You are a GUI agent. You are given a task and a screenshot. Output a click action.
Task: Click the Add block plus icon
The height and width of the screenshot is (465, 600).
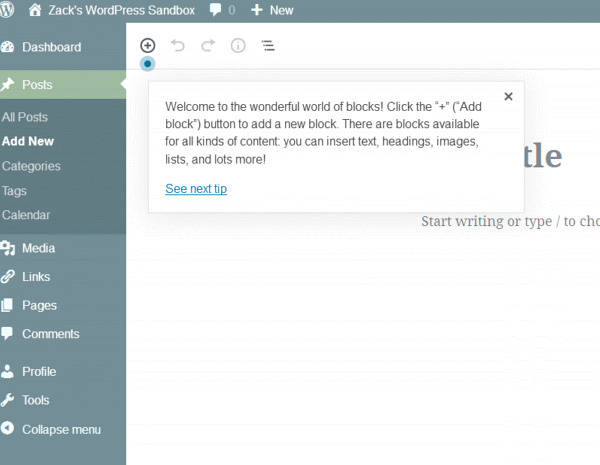point(148,46)
